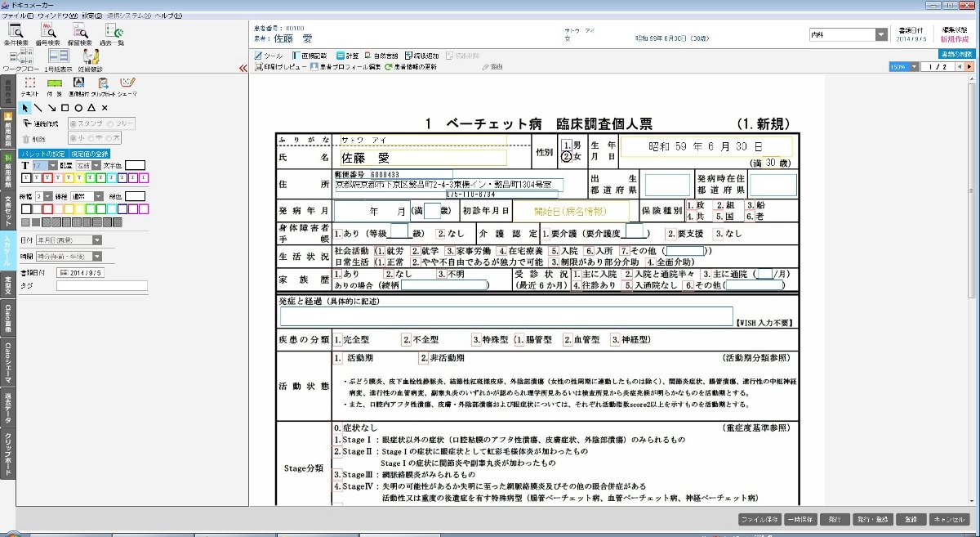
Task: Click the 直接記載 toolbar item
Action: (309, 56)
